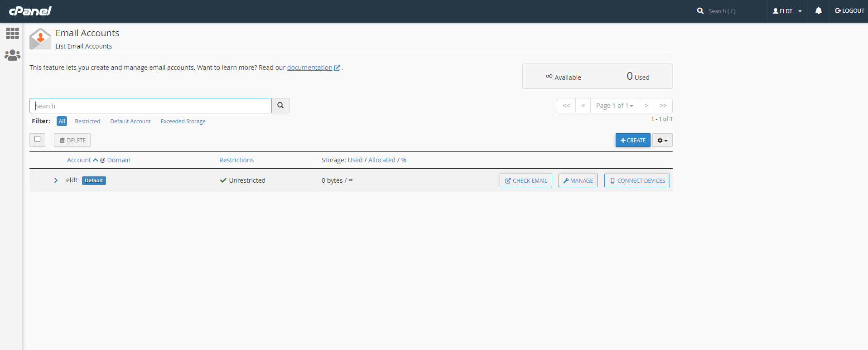Click the notifications bell icon
The width and height of the screenshot is (868, 350).
[x=818, y=11]
